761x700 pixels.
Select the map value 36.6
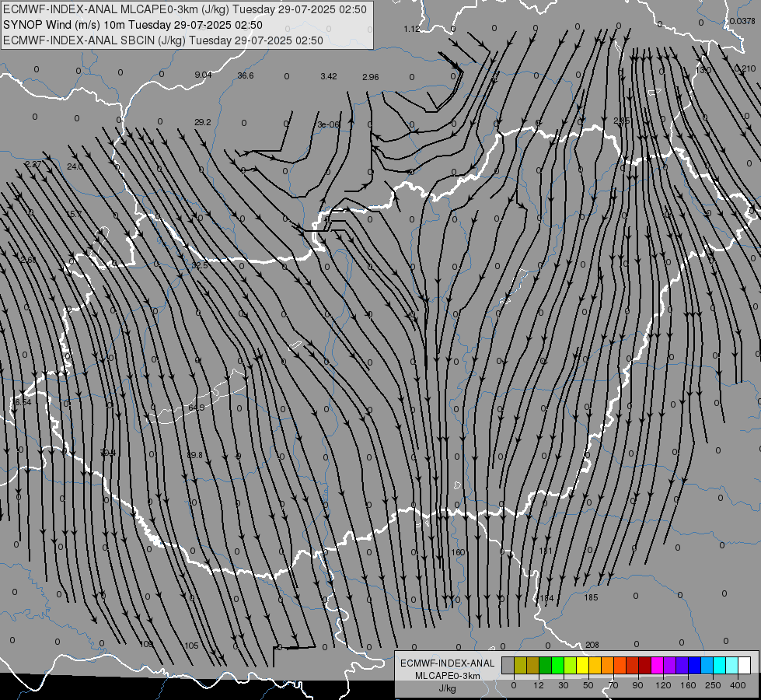coord(246,75)
